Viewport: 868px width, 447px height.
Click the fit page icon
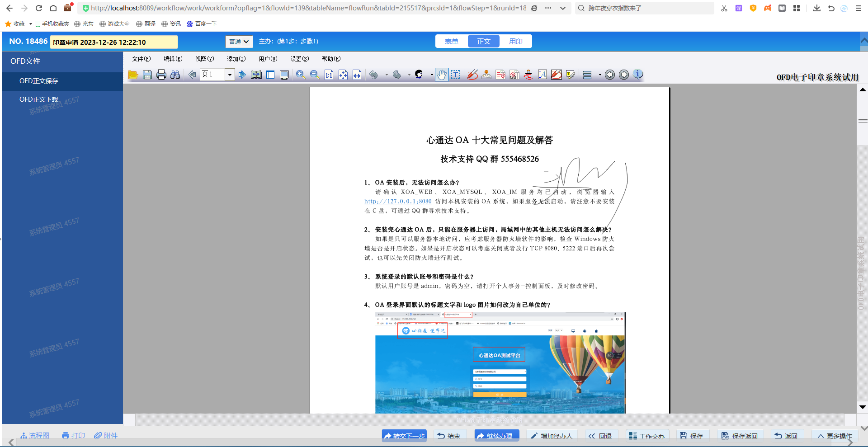tap(343, 75)
